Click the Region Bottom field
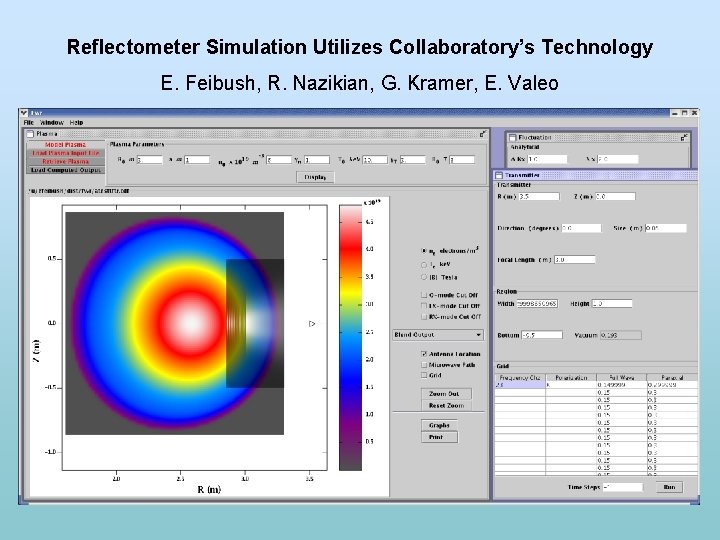Image resolution: width=720 pixels, height=540 pixels. point(542,335)
